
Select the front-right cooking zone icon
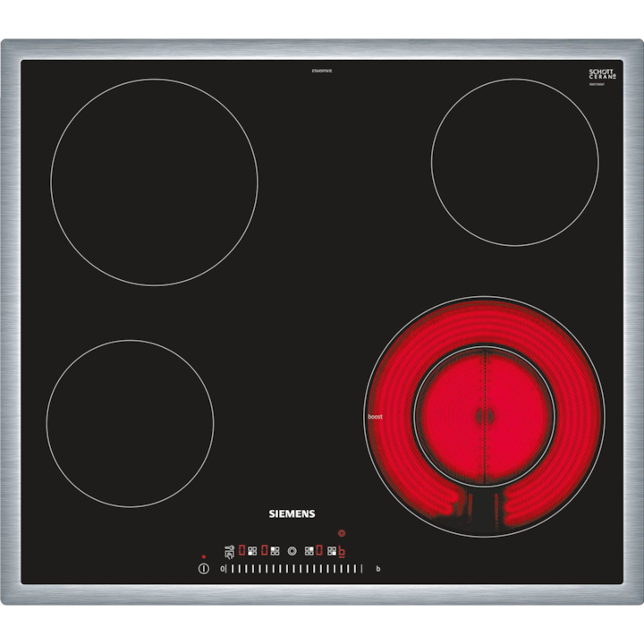pos(332,551)
